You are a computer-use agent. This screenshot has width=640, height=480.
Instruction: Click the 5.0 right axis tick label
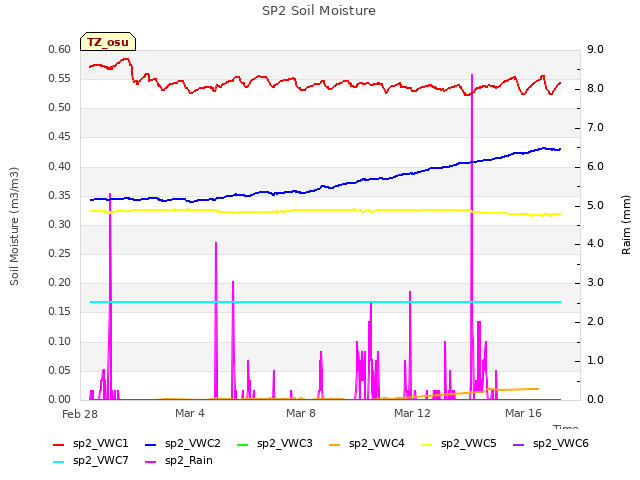click(595, 205)
